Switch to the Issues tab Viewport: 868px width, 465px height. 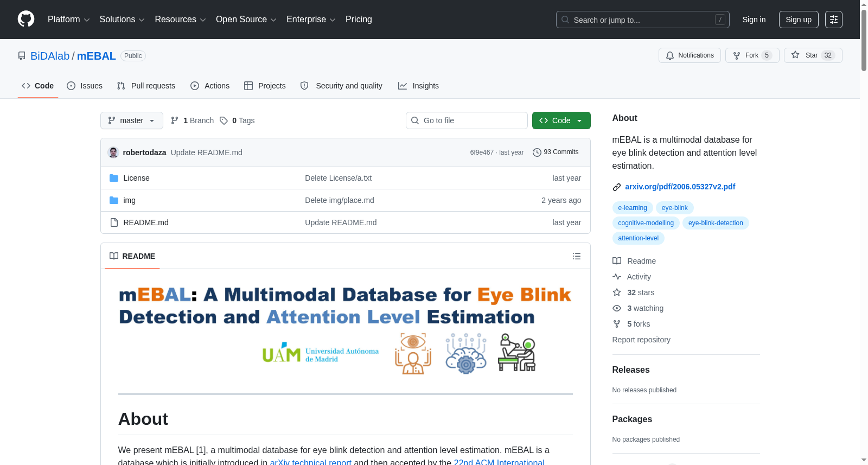pyautogui.click(x=85, y=86)
